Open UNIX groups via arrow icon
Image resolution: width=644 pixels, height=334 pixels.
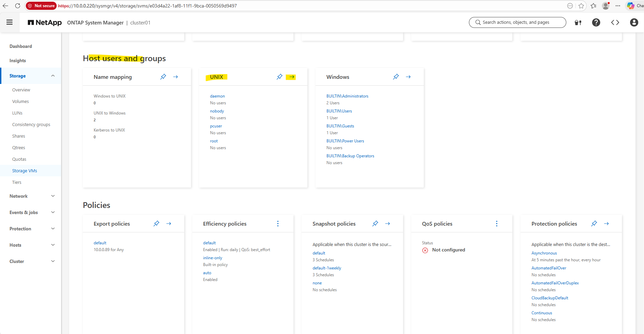291,77
